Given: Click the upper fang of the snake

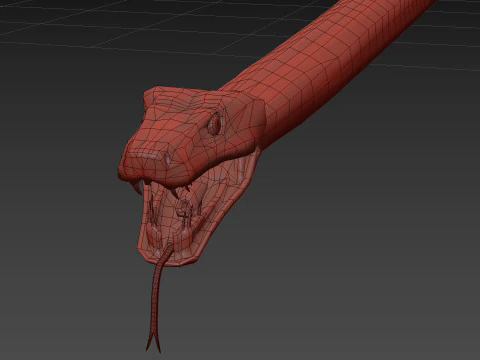Looking at the screenshot, I should click(137, 188).
